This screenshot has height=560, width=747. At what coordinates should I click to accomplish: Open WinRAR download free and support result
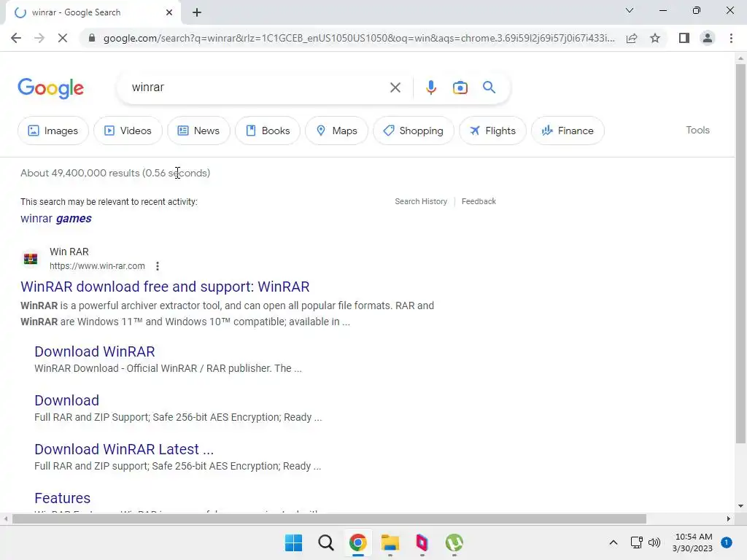tap(165, 287)
